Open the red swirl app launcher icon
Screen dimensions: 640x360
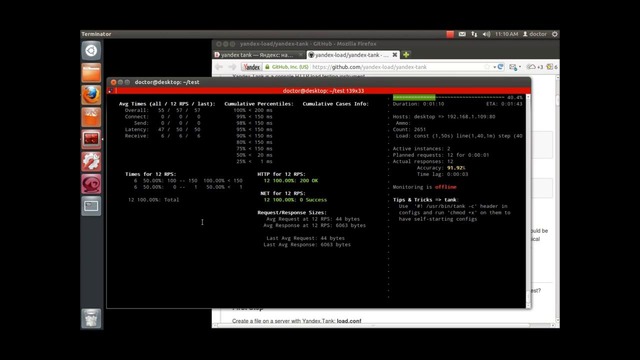pos(91,184)
